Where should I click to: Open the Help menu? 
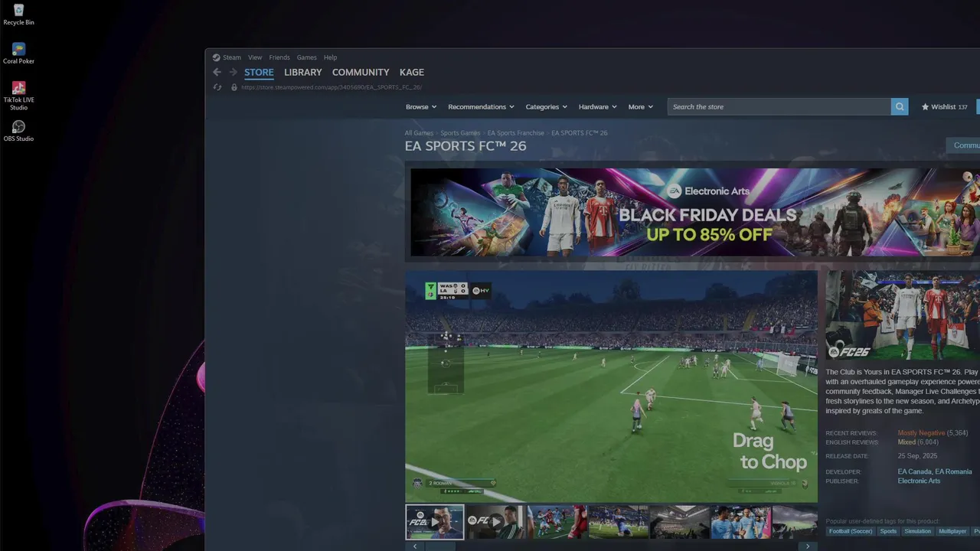(x=330, y=57)
